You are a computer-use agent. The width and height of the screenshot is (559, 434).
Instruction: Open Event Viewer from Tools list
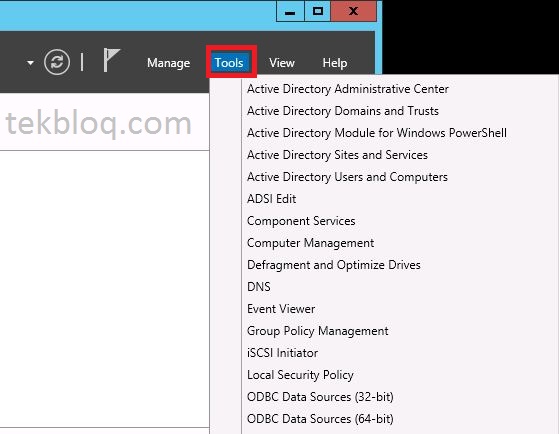click(281, 309)
